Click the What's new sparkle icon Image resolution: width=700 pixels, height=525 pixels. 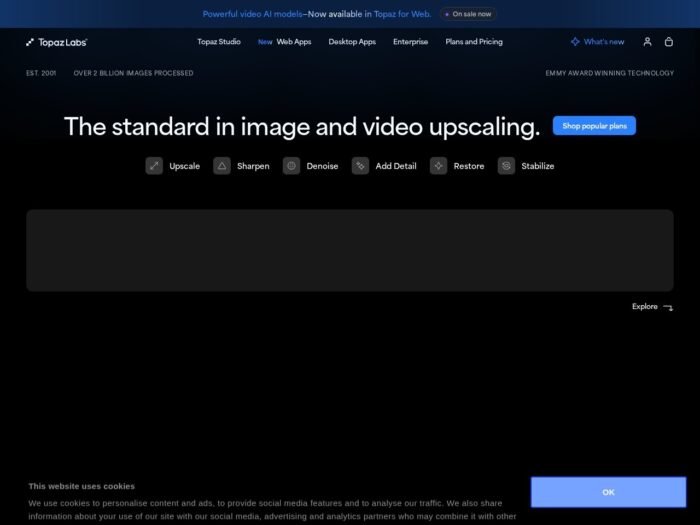(575, 42)
